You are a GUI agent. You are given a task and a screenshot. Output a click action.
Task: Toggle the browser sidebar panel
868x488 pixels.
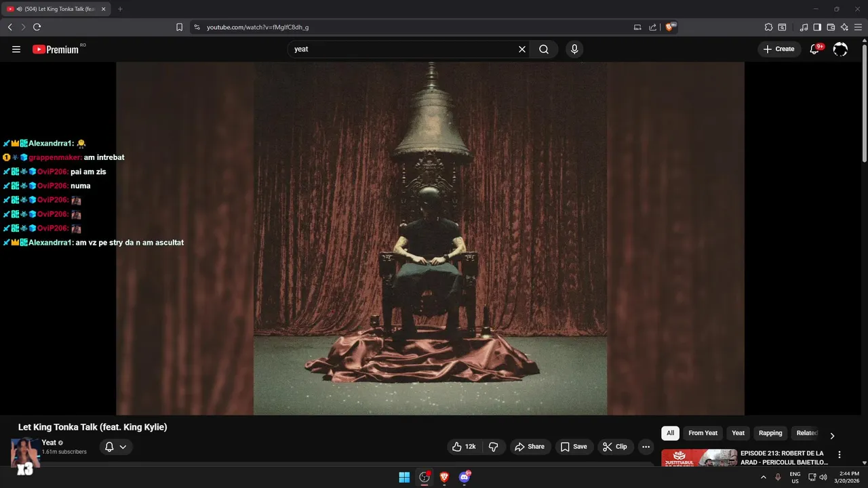[817, 27]
